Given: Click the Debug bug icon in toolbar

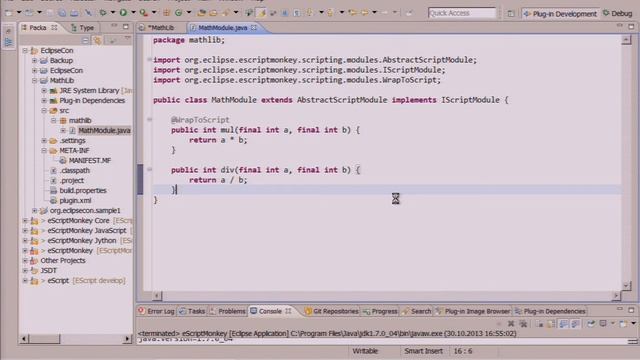Looking at the screenshot, I should [x=103, y=13].
